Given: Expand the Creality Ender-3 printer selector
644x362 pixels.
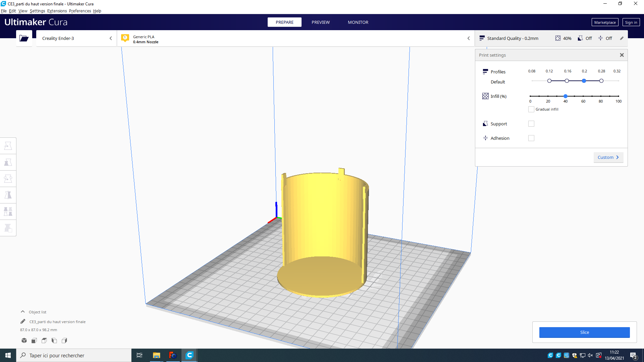Looking at the screenshot, I should coord(76,38).
